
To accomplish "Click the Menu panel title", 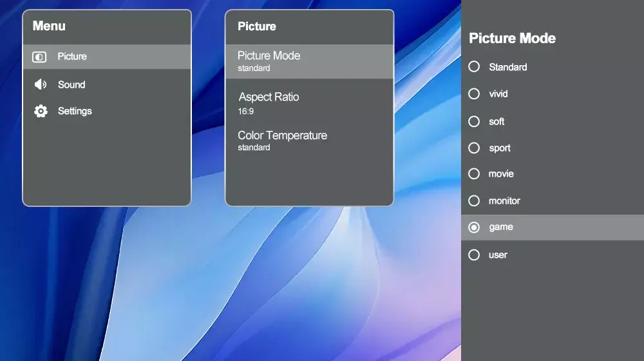I will (49, 26).
